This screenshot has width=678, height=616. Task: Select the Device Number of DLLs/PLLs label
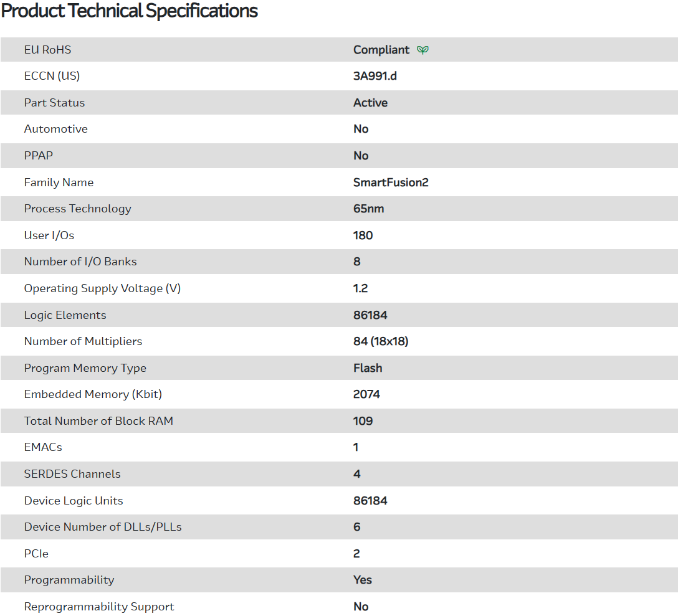point(103,527)
